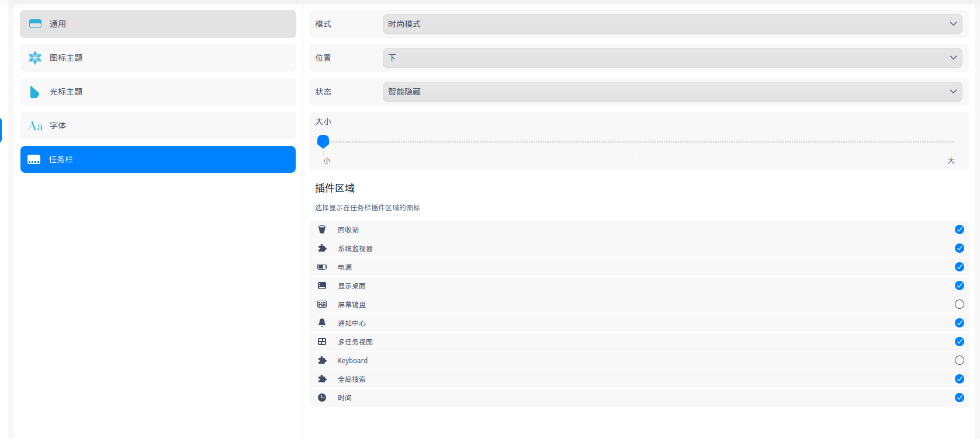
Task: Click the 全局搜索 plugin label
Action: (x=352, y=379)
